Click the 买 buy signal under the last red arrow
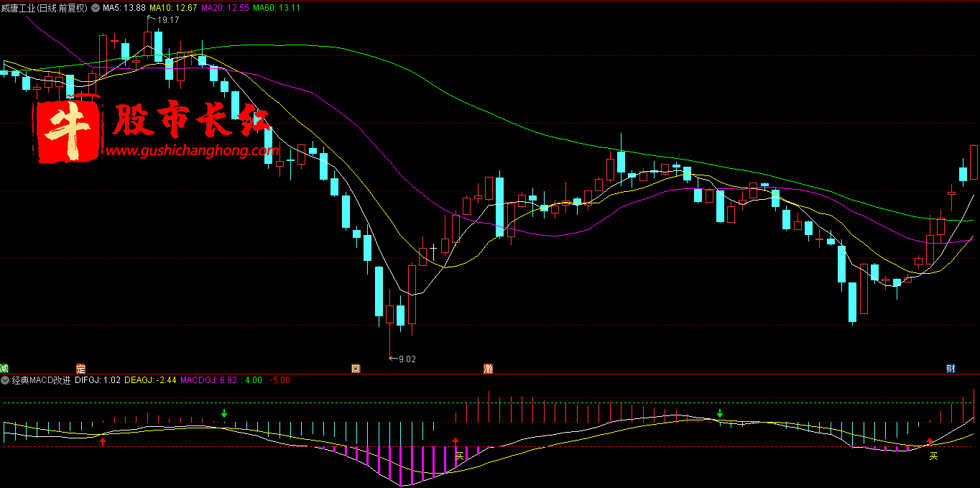The height and width of the screenshot is (488, 980). 933,456
